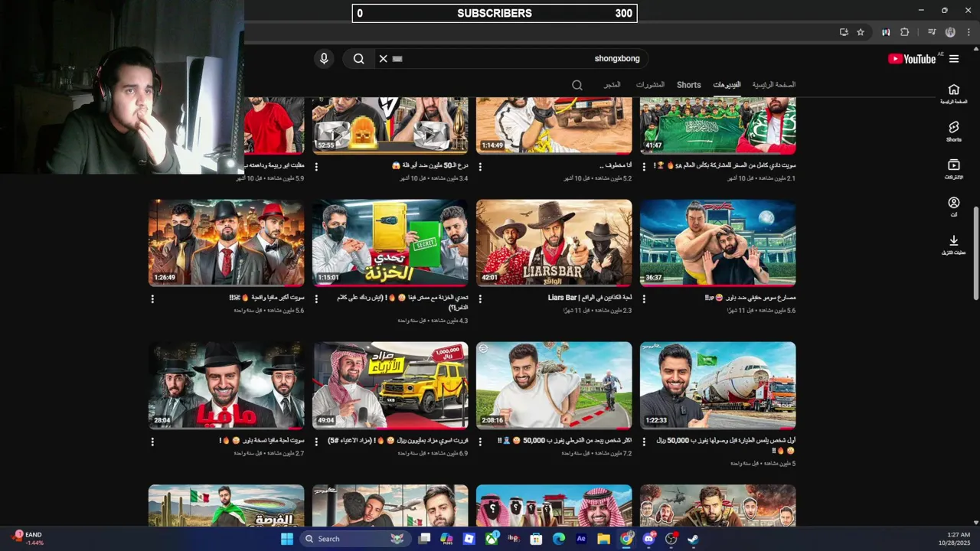The image size is (980, 551).
Task: Open the YouTube logo home link
Action: click(912, 59)
